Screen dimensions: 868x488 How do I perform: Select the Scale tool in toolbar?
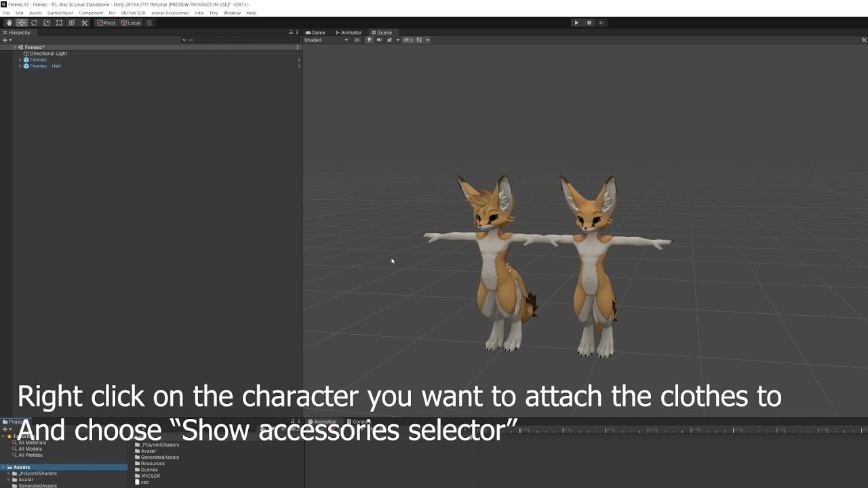point(47,22)
